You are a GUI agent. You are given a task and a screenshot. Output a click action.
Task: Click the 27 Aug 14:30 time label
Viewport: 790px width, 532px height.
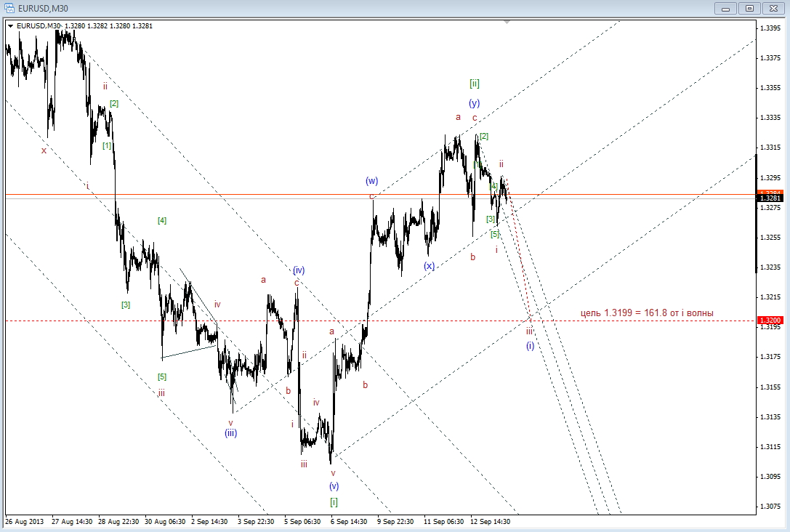click(72, 521)
